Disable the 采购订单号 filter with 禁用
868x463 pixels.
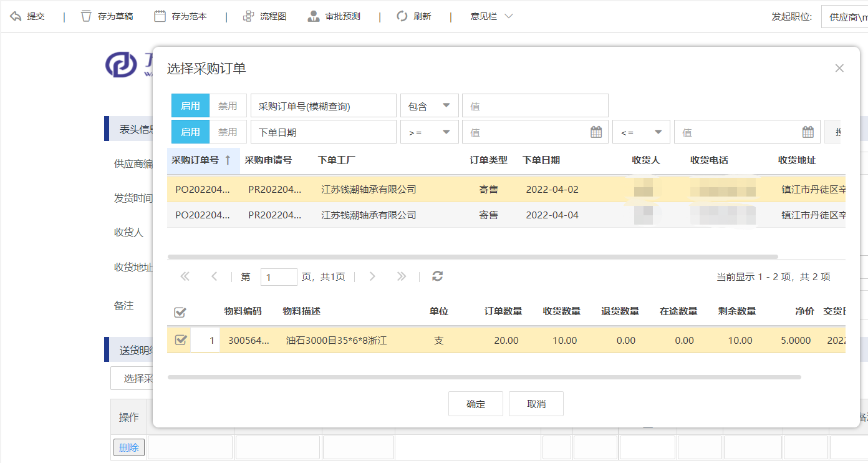[x=228, y=106]
